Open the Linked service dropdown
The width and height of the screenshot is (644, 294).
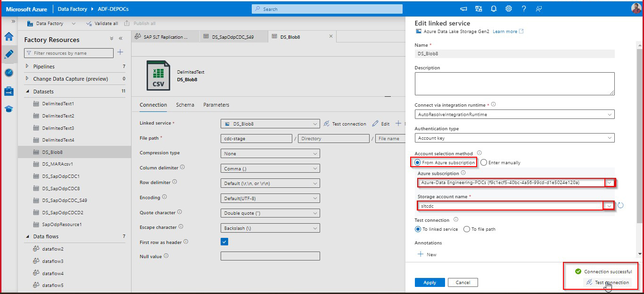[270, 124]
